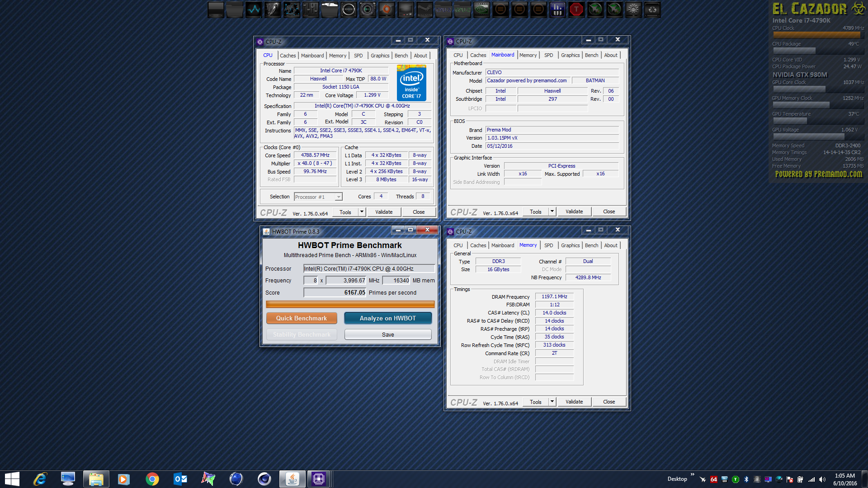The width and height of the screenshot is (868, 488).
Task: Switch to Caches tab in top-left CPU-Z
Action: point(288,56)
